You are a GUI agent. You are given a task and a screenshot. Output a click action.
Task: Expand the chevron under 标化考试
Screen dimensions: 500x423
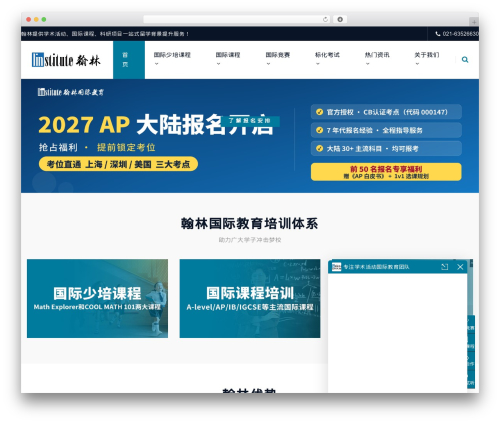(318, 64)
